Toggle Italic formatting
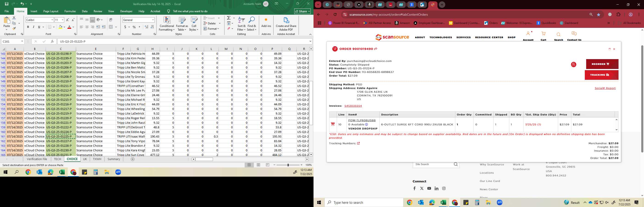The image size is (644, 207). [34, 27]
